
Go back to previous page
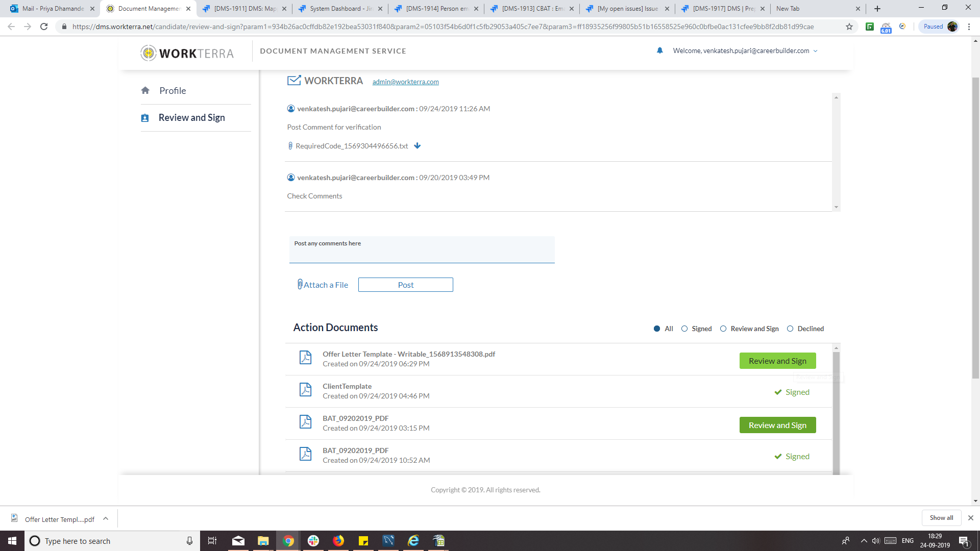coord(11,27)
